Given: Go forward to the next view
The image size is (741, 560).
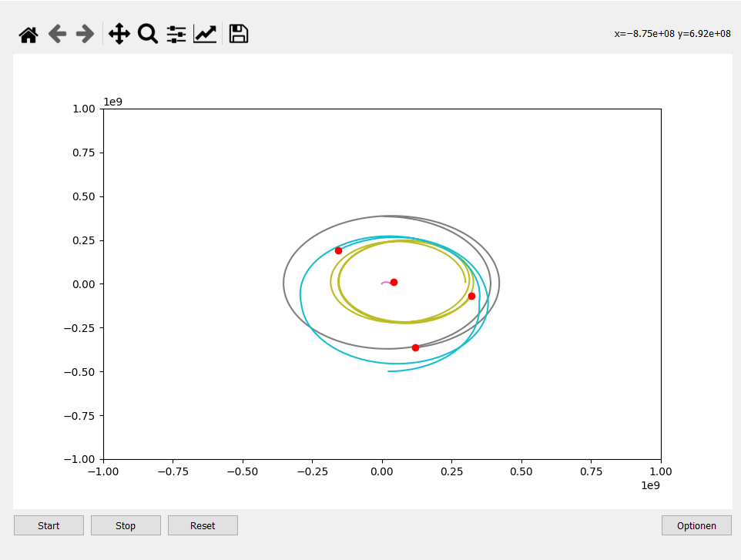Looking at the screenshot, I should pyautogui.click(x=85, y=34).
